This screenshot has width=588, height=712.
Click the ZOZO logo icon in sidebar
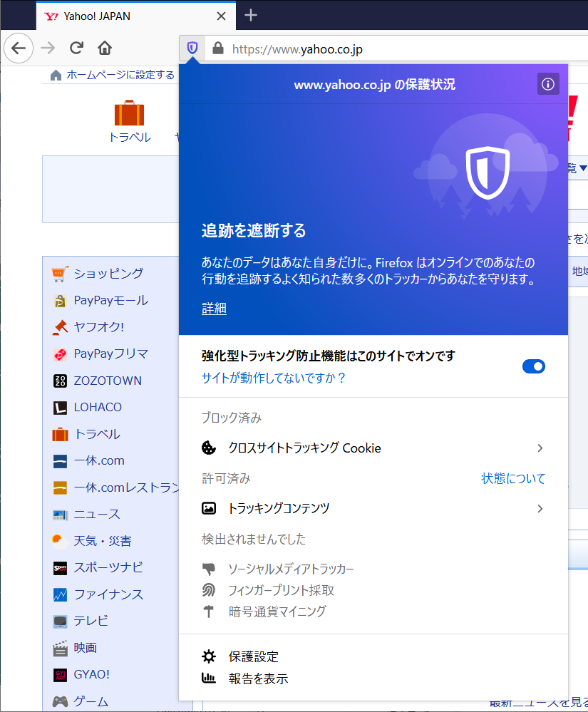point(60,381)
